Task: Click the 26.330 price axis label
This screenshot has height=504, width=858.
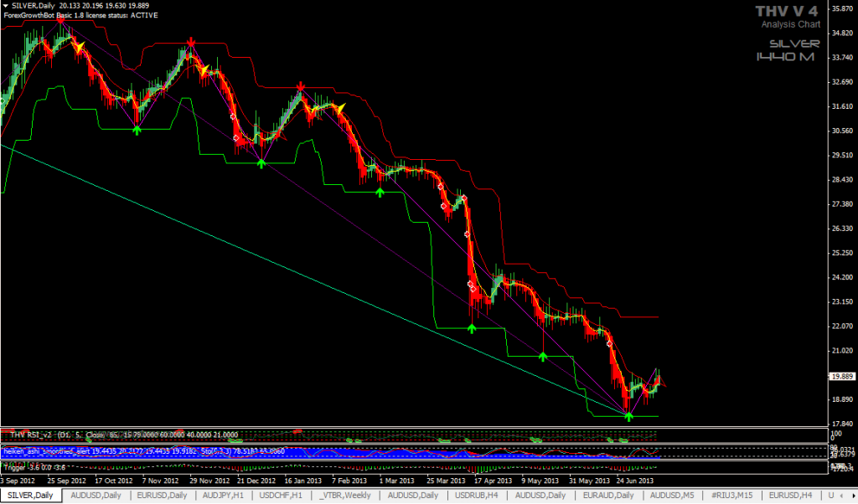Action: 843,229
